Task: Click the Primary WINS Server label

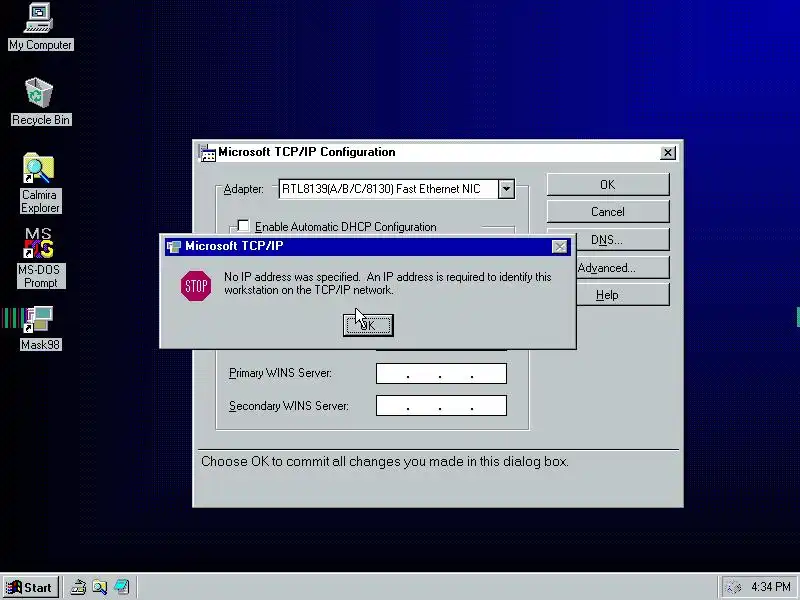Action: coord(280,373)
